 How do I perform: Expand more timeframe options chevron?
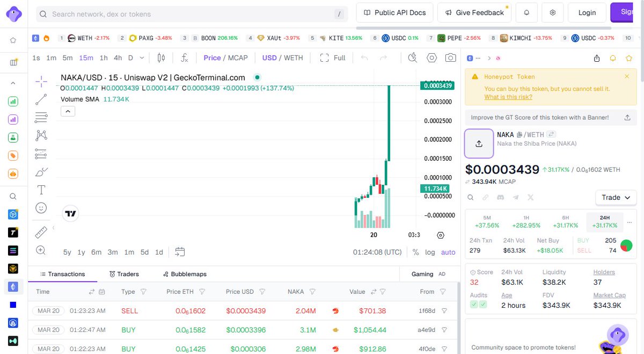(142, 57)
